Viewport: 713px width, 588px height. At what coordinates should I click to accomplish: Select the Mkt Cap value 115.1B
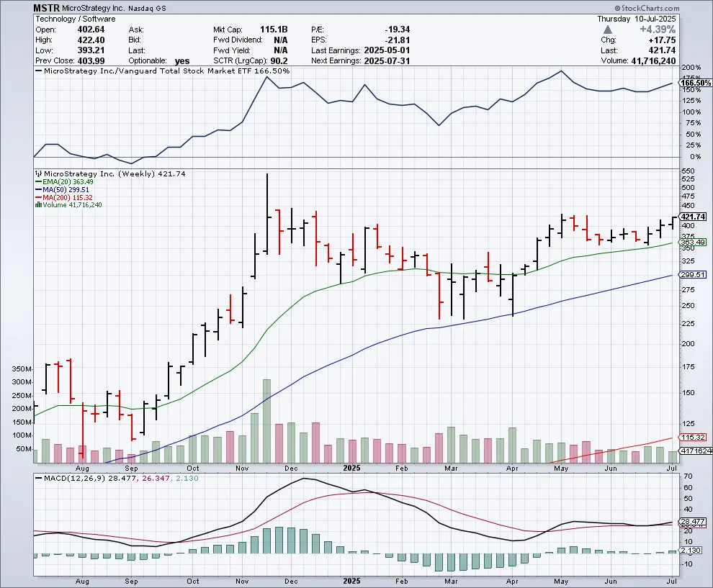coord(274,30)
